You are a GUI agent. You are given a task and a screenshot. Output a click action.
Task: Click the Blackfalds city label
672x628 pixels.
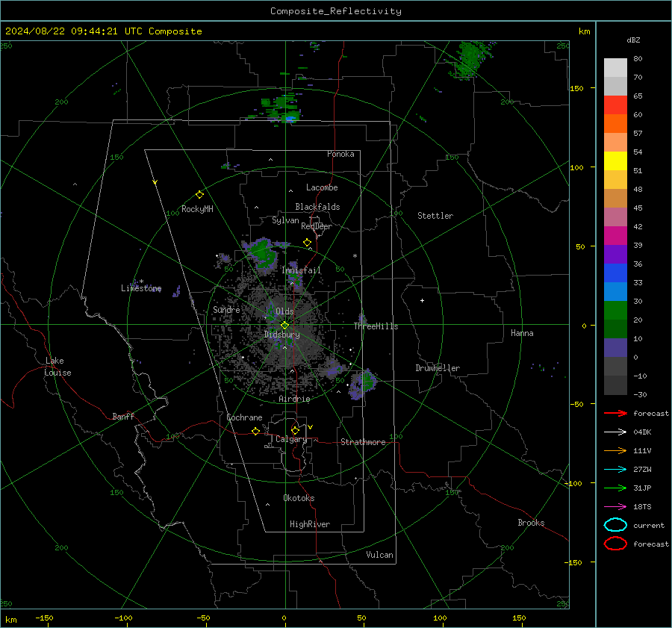click(317, 207)
